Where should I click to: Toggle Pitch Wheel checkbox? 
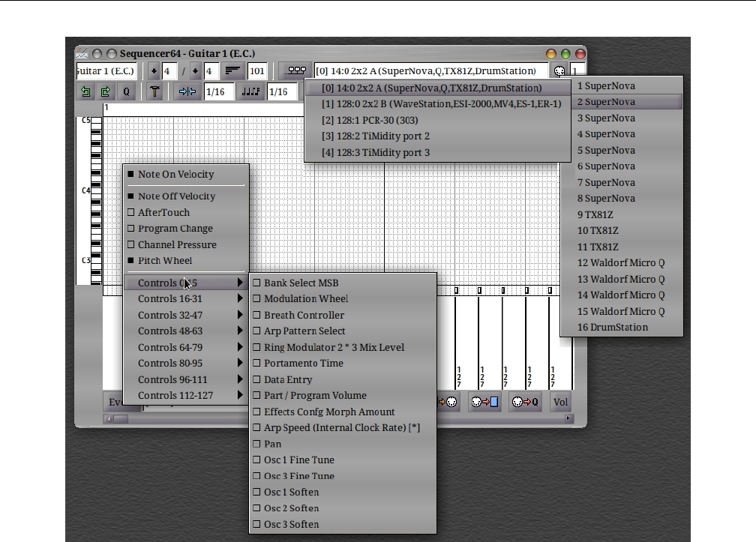[x=131, y=261]
